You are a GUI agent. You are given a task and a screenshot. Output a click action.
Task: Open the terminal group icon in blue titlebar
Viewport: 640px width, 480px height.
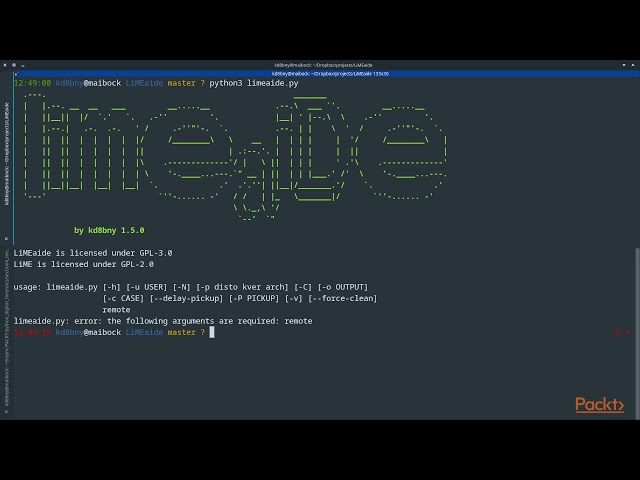pos(16,74)
